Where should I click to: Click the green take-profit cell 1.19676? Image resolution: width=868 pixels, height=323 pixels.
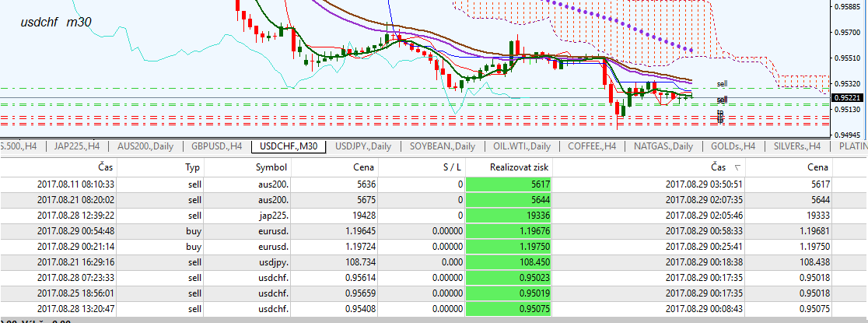[x=509, y=232]
